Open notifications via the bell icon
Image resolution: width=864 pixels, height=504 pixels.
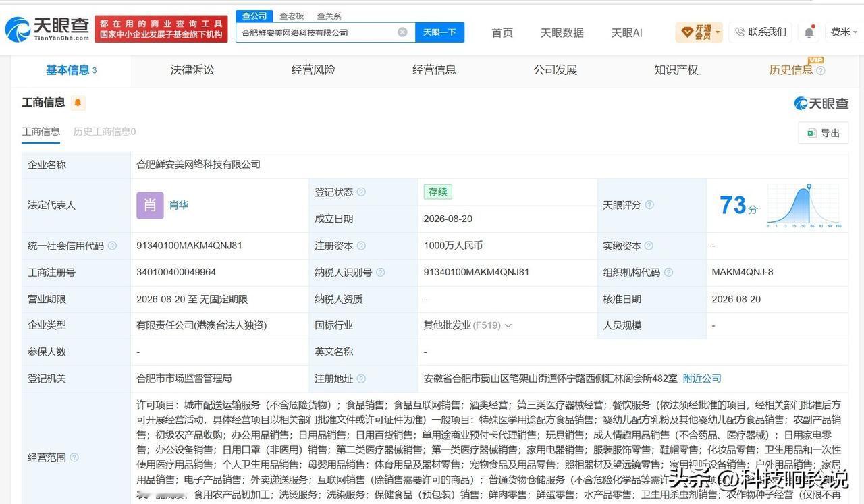(809, 32)
